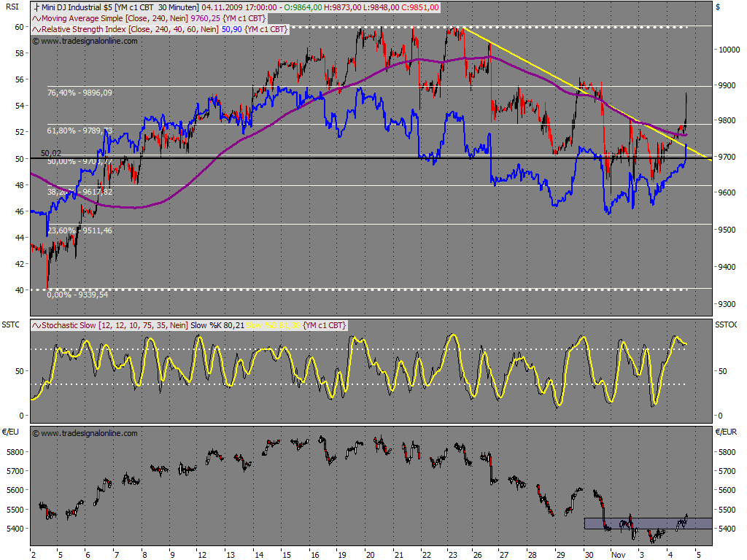Select the 38,20% - 9617,82 Fibonacci label

(x=80, y=192)
